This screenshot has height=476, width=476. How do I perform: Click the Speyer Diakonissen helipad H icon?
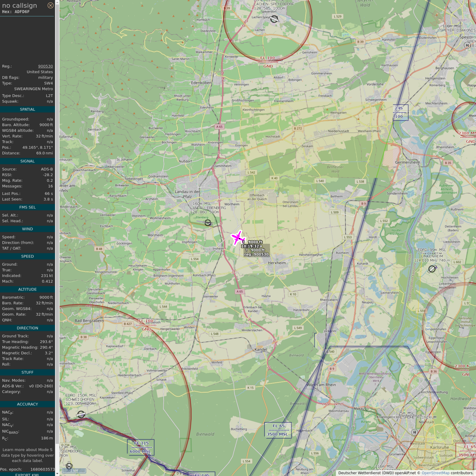click(x=467, y=45)
